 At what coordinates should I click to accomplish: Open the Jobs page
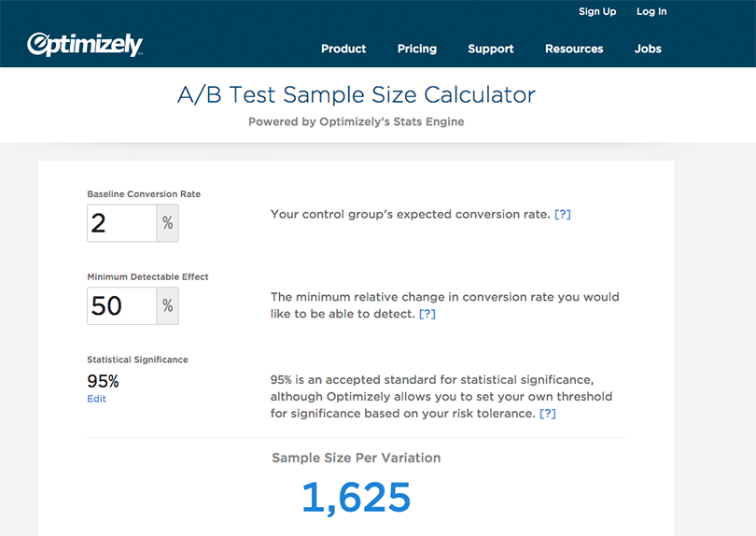coord(648,49)
